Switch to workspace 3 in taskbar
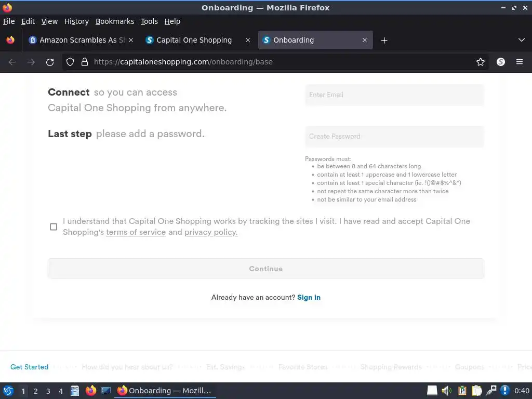The height and width of the screenshot is (399, 532). point(48,391)
